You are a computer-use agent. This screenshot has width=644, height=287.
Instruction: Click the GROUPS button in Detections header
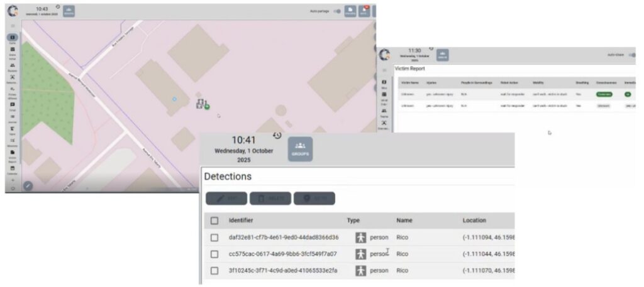(300, 149)
